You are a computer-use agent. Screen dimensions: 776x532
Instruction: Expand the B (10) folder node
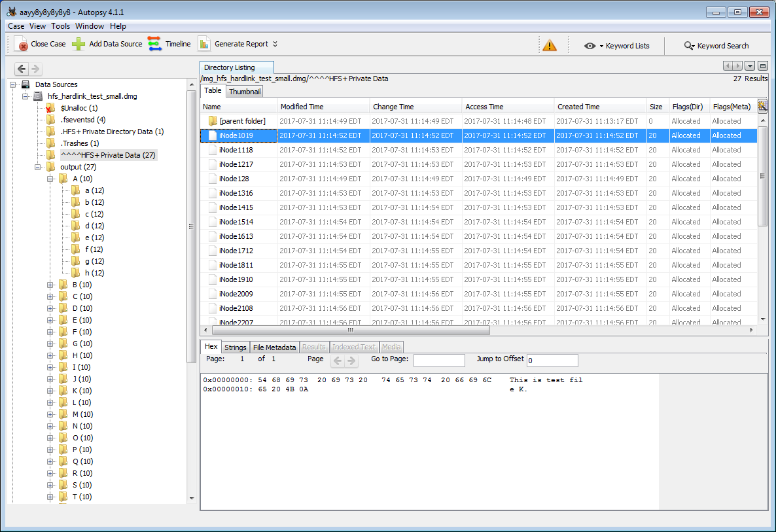50,285
